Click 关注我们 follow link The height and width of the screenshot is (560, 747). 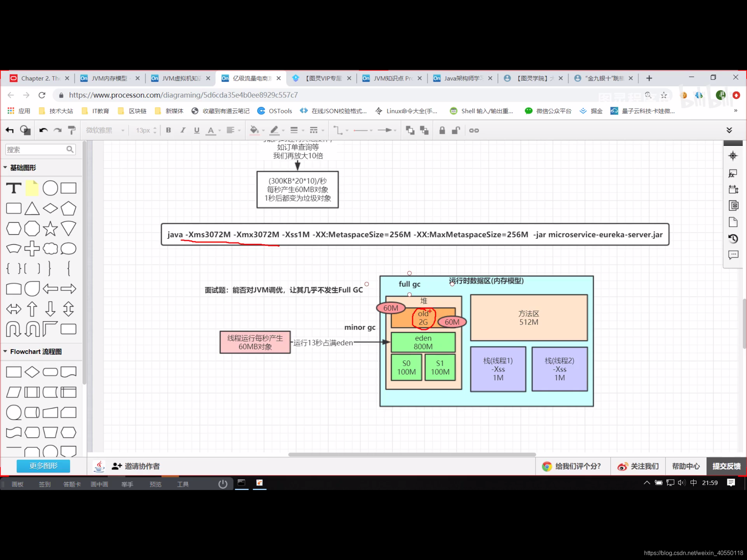638,466
